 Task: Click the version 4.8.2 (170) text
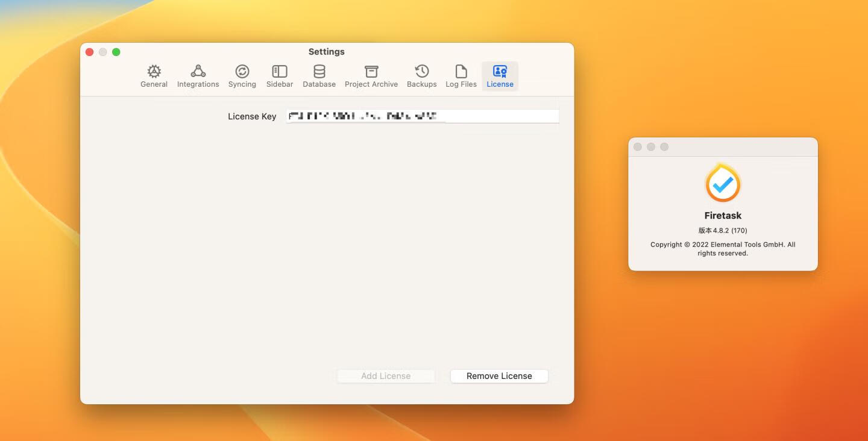pos(723,230)
